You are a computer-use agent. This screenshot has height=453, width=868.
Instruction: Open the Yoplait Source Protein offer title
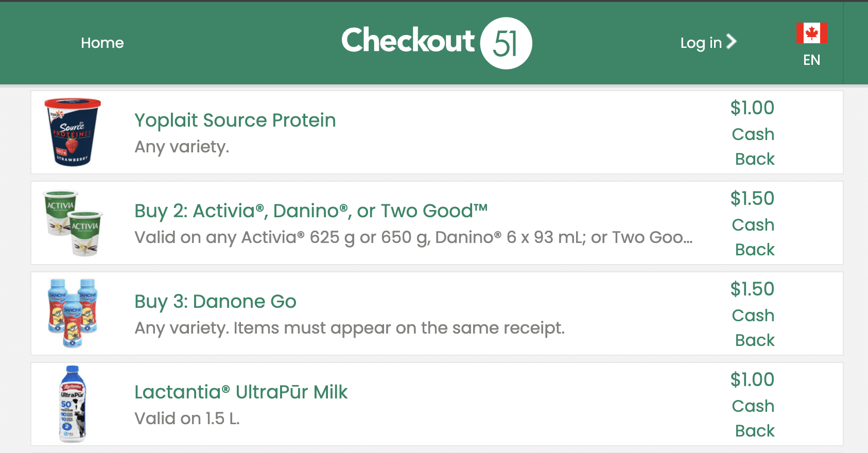click(235, 120)
